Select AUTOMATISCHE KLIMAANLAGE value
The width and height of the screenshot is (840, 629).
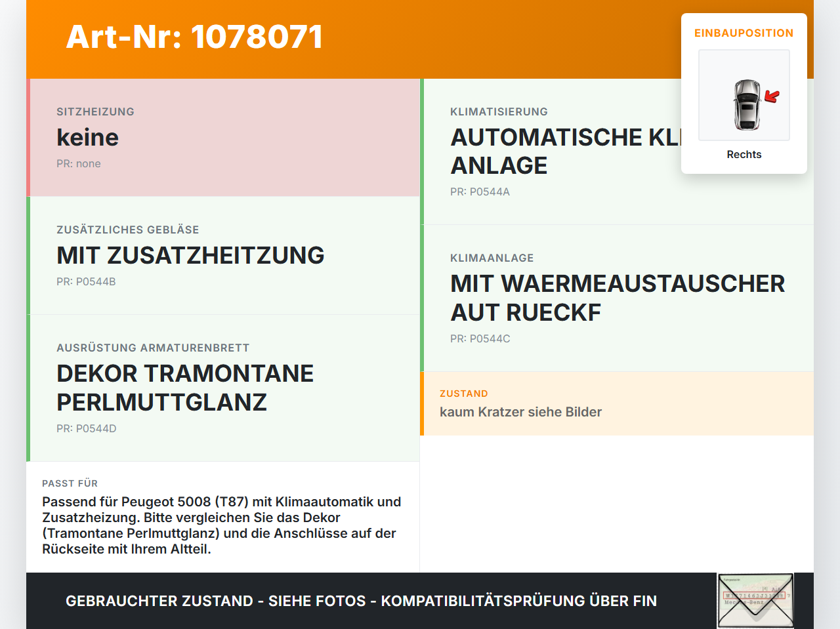[566, 152]
